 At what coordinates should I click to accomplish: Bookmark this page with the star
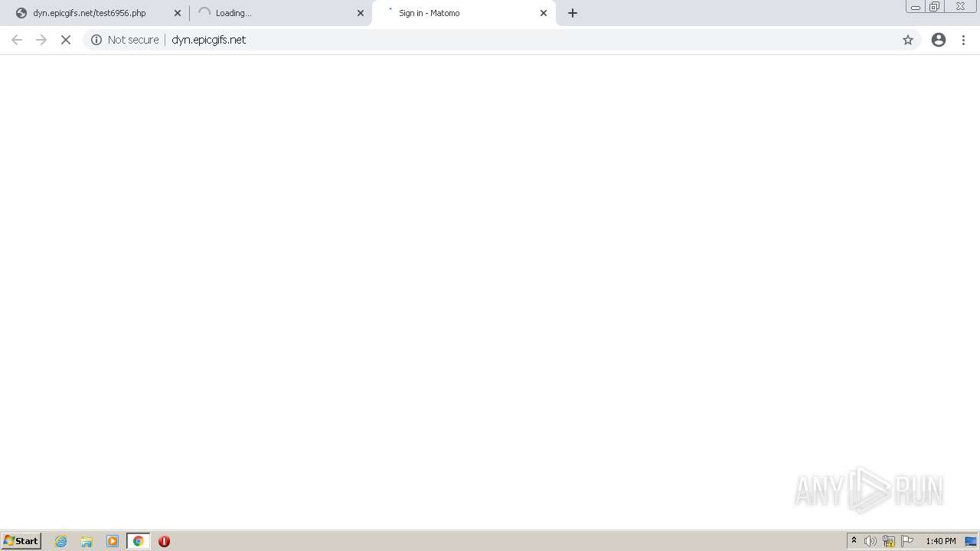click(908, 40)
